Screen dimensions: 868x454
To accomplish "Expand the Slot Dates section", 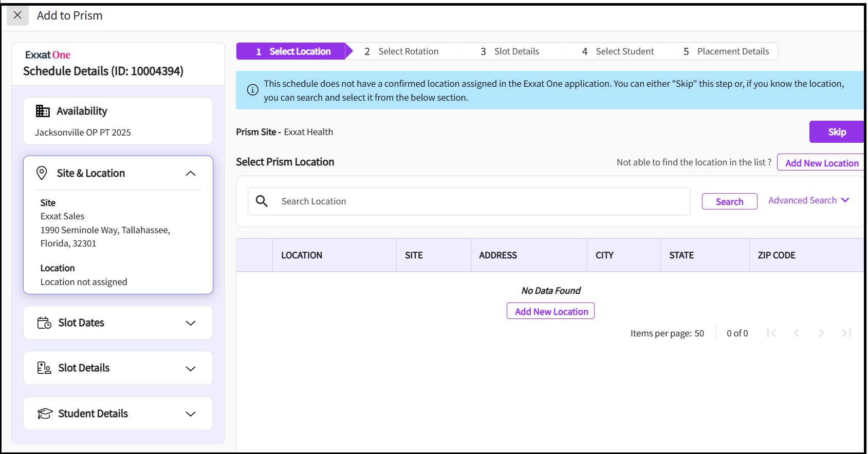I will (x=191, y=323).
